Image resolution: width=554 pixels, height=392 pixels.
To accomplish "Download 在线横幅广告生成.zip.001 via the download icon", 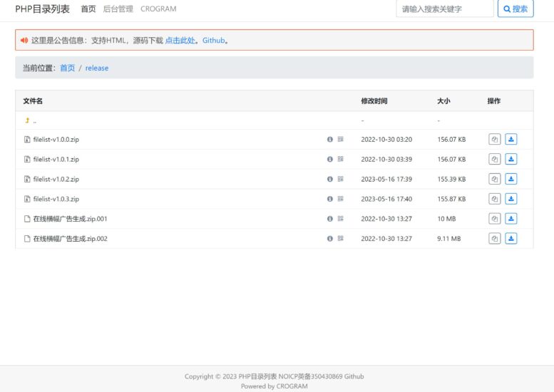I will pyautogui.click(x=511, y=219).
